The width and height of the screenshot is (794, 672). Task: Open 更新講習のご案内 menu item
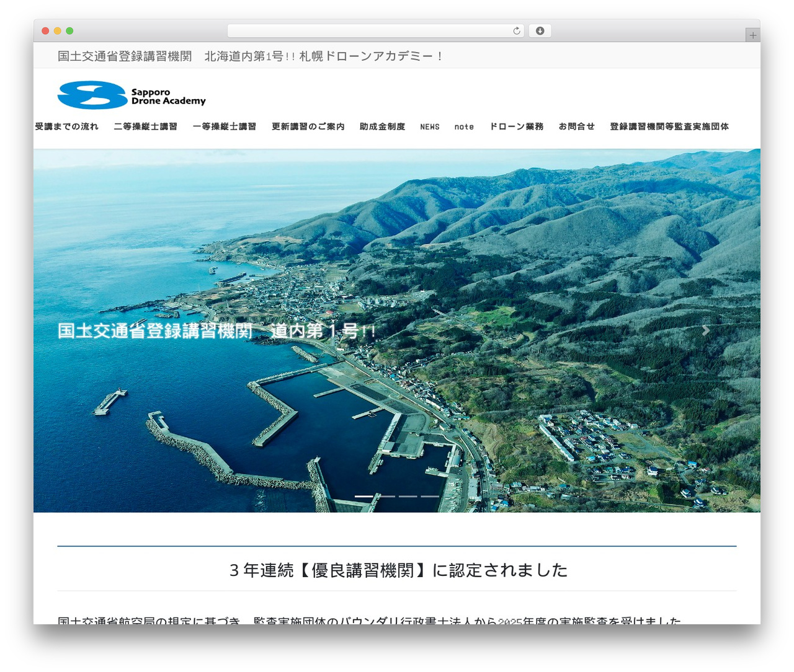(308, 126)
